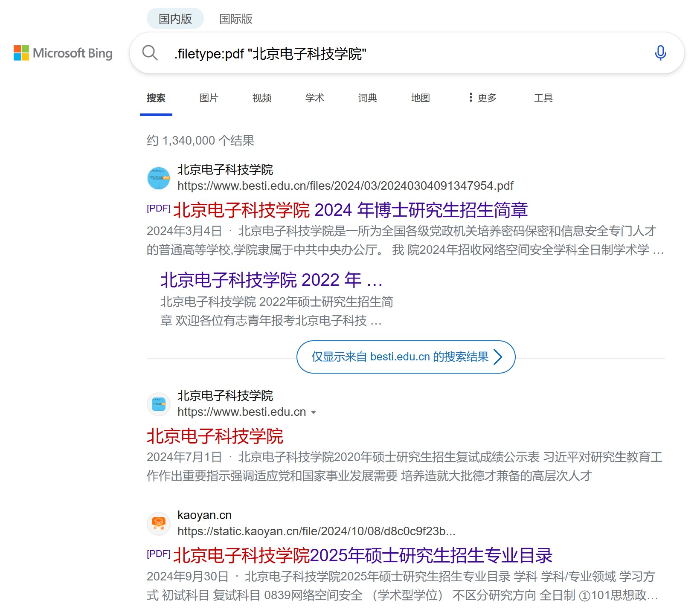The height and width of the screenshot is (612, 700).
Task: Click the Microsoft Bing logo
Action: click(63, 53)
